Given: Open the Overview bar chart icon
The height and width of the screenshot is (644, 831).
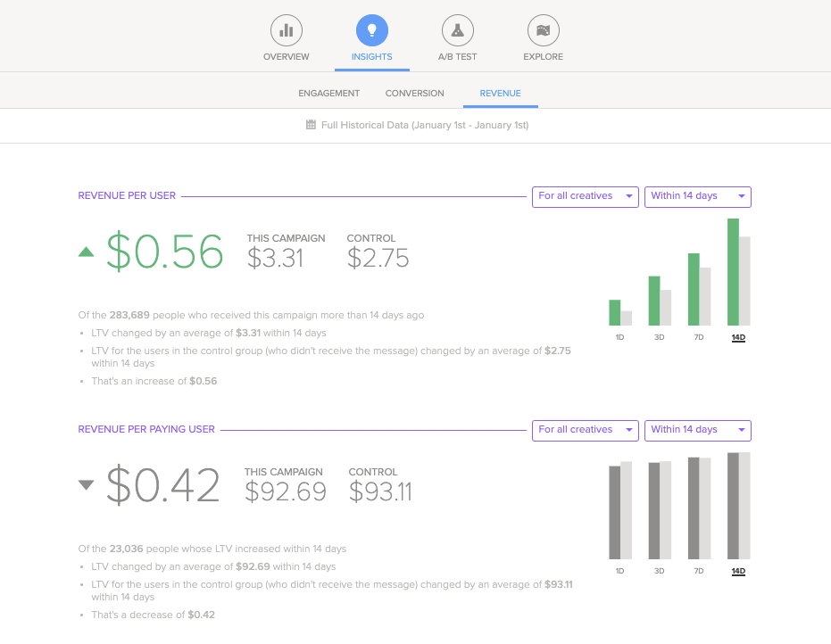Looking at the screenshot, I should [x=286, y=31].
